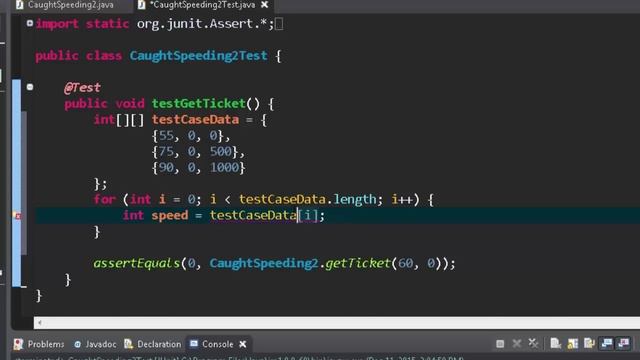Select the CaughtSpeeding2Test.java editor tab

click(202, 5)
